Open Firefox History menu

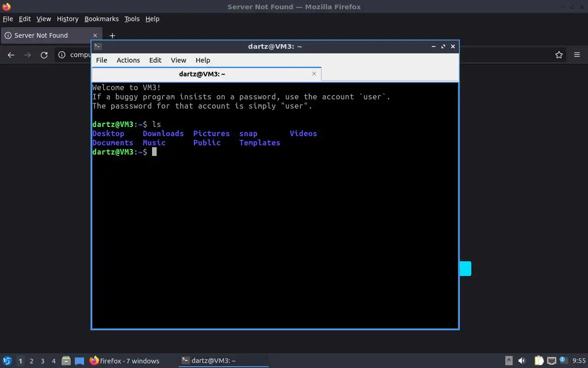[x=68, y=19]
